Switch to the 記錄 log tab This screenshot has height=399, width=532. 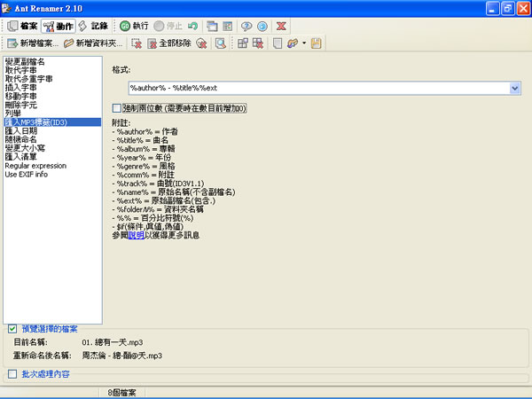93,26
